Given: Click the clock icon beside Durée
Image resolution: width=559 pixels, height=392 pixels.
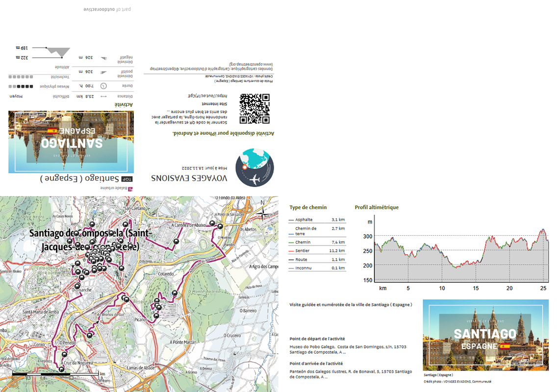Looking at the screenshot, I should 103,86.
